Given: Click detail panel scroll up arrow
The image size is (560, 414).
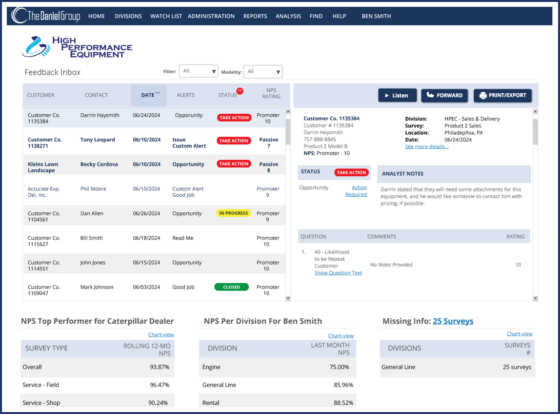Looking at the screenshot, I should (x=535, y=112).
